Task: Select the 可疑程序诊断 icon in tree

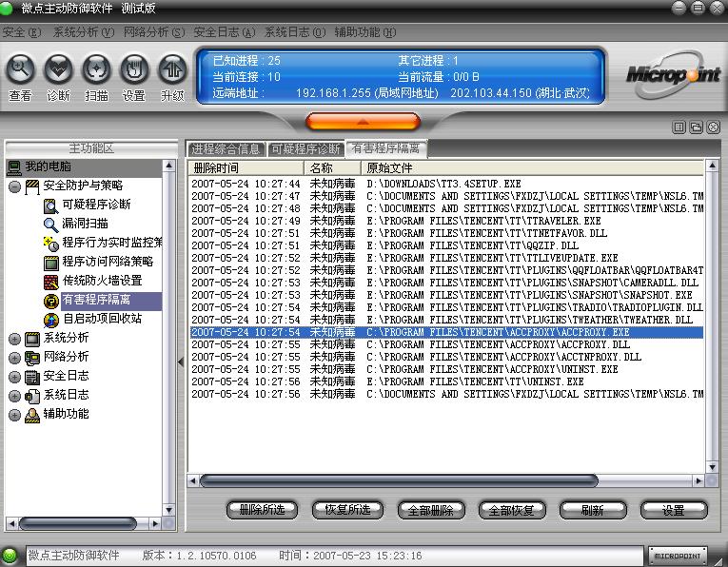Action: click(50, 205)
